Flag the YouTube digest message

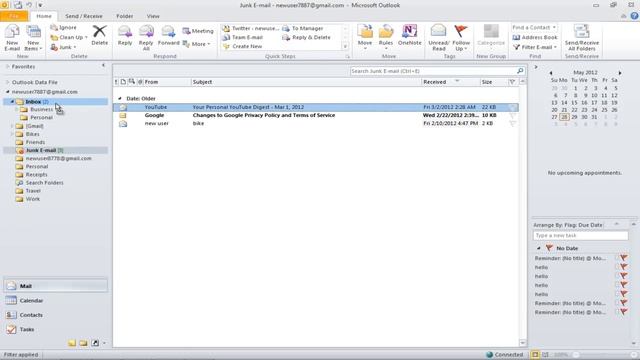pos(513,107)
